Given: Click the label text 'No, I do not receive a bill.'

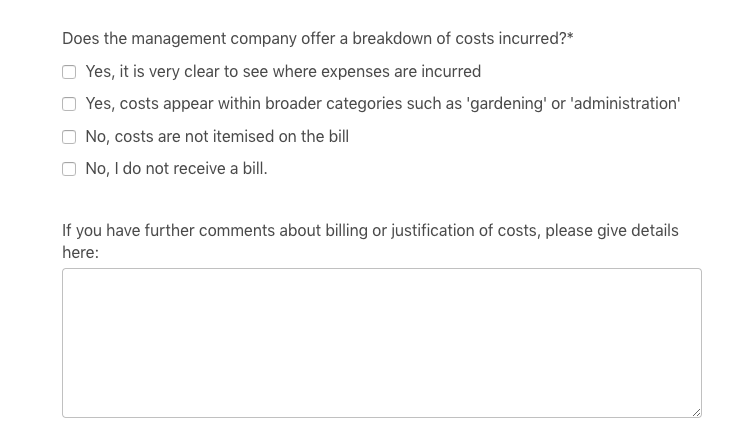Looking at the screenshot, I should tap(176, 169).
